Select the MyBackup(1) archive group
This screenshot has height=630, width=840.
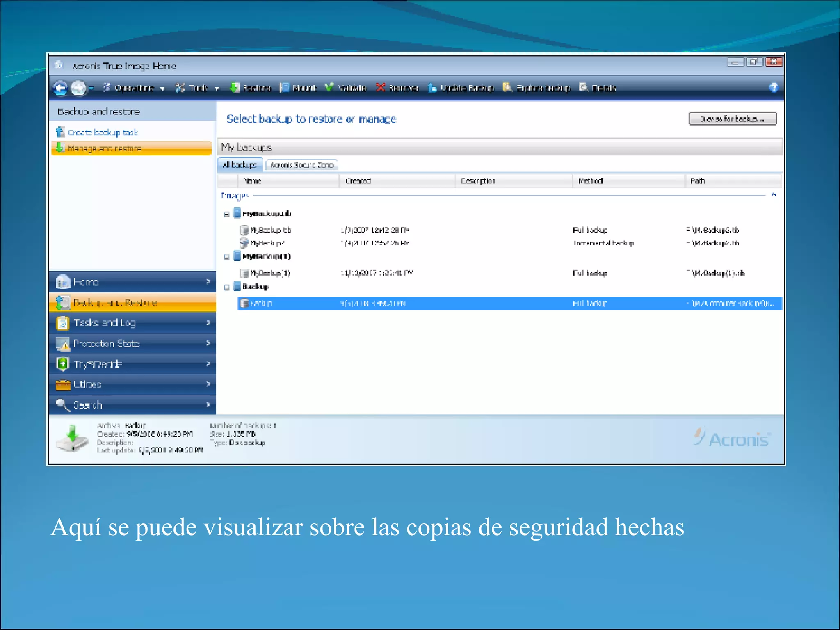click(267, 256)
